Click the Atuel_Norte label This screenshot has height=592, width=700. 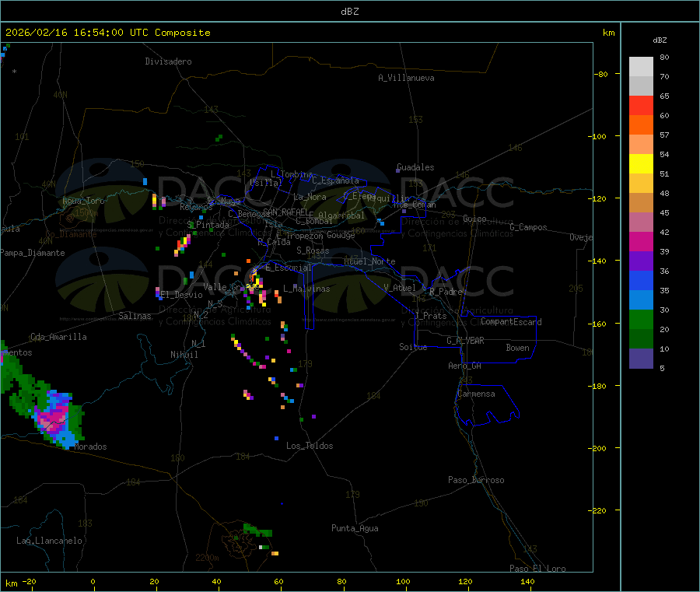tap(369, 261)
